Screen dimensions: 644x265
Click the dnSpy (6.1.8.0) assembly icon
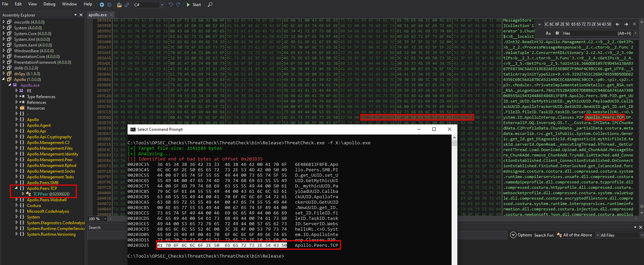[x=9, y=74]
